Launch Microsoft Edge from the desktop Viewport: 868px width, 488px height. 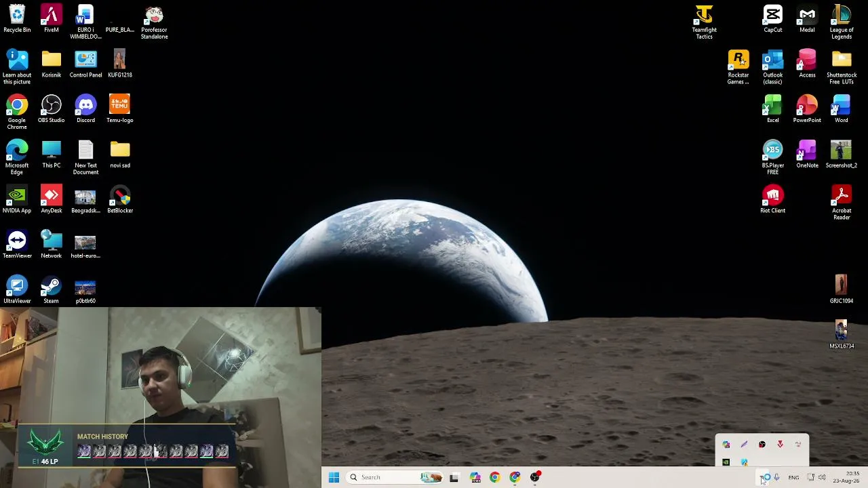tap(17, 158)
